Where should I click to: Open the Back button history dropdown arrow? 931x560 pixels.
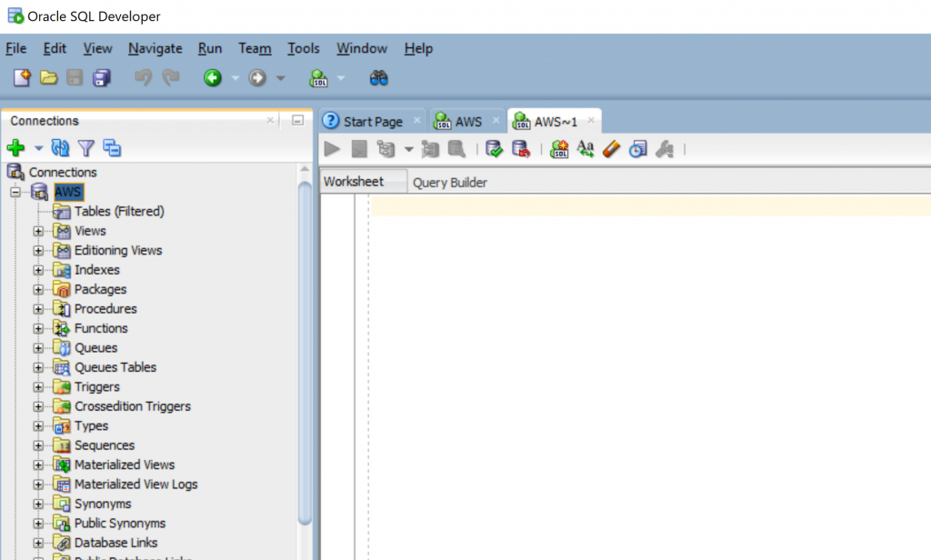(235, 78)
